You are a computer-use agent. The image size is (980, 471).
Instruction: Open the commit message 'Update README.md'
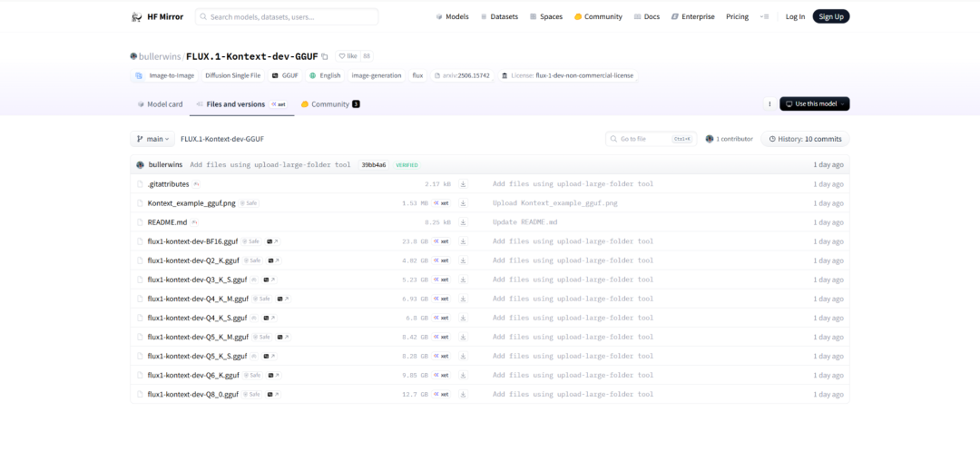[x=524, y=222]
